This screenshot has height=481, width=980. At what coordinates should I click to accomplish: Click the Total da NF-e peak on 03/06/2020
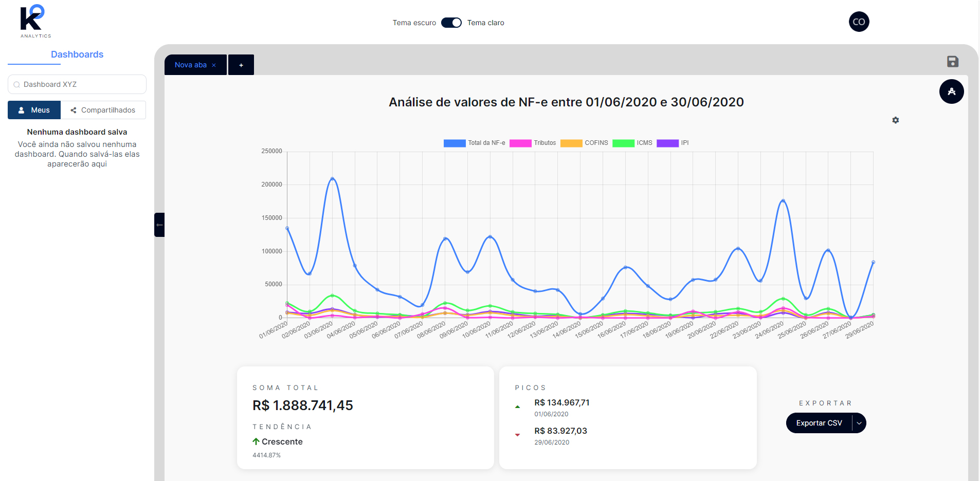(x=332, y=179)
